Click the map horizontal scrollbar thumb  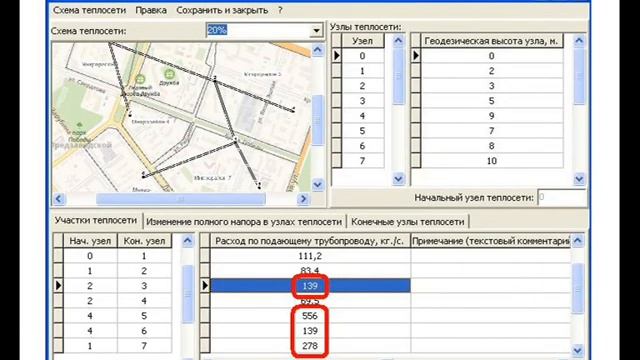[x=180, y=199]
